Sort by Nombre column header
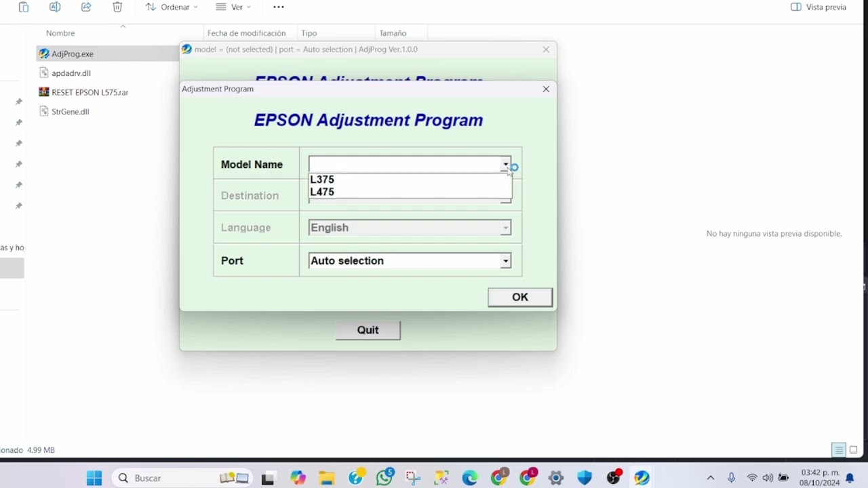The image size is (868, 488). (60, 33)
